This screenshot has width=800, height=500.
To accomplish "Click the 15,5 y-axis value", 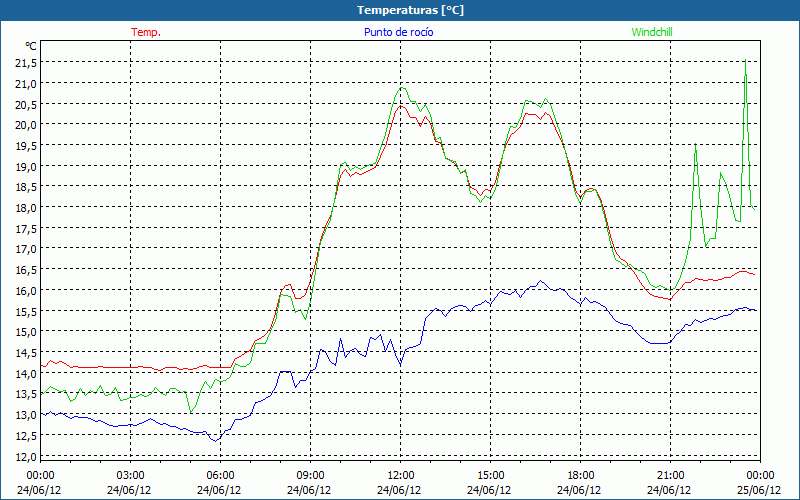I will tap(27, 311).
